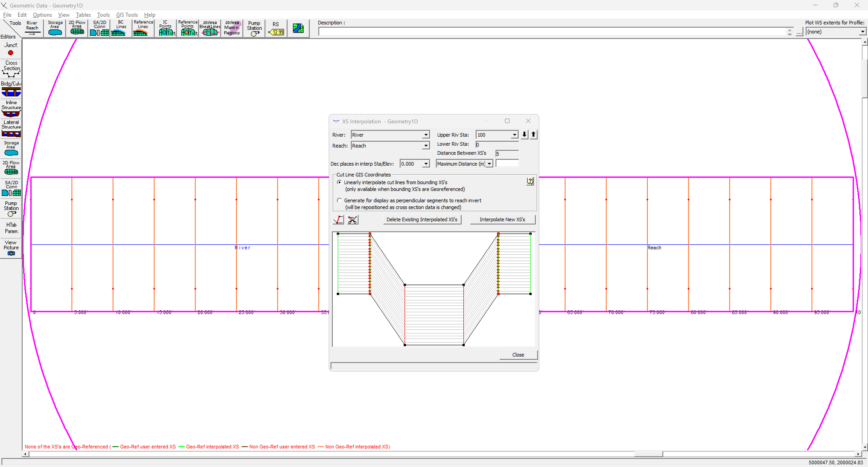The height and width of the screenshot is (467, 868).
Task: Open the Inline Structure editor
Action: [x=11, y=109]
